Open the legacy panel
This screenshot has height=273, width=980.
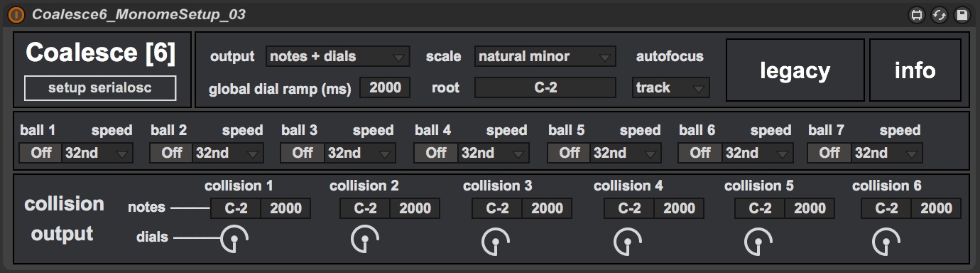point(795,70)
